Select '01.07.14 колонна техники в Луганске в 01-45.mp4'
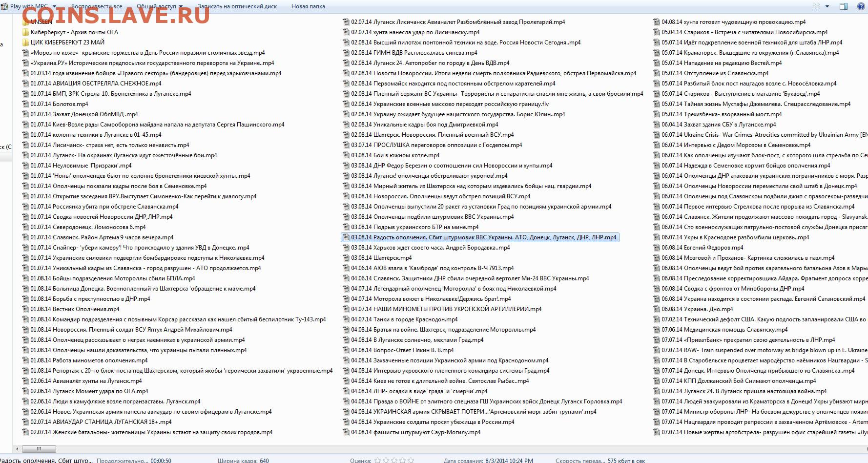 (x=92, y=135)
